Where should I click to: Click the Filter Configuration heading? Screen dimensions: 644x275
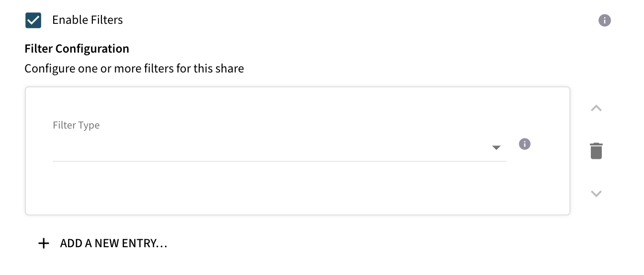[x=77, y=49]
